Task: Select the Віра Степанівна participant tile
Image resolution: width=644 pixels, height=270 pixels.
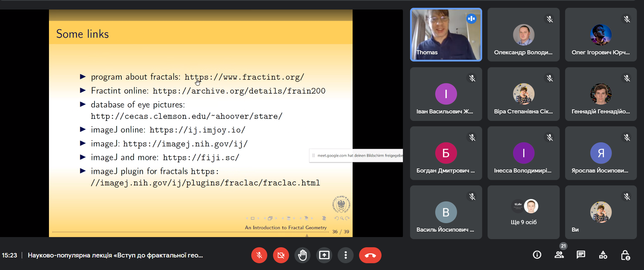Action: (523, 94)
